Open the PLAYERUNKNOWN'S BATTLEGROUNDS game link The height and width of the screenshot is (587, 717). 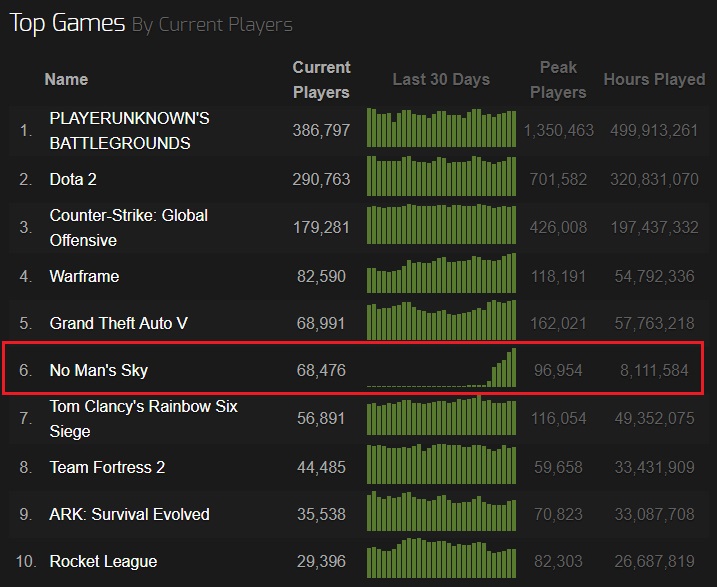tap(129, 131)
